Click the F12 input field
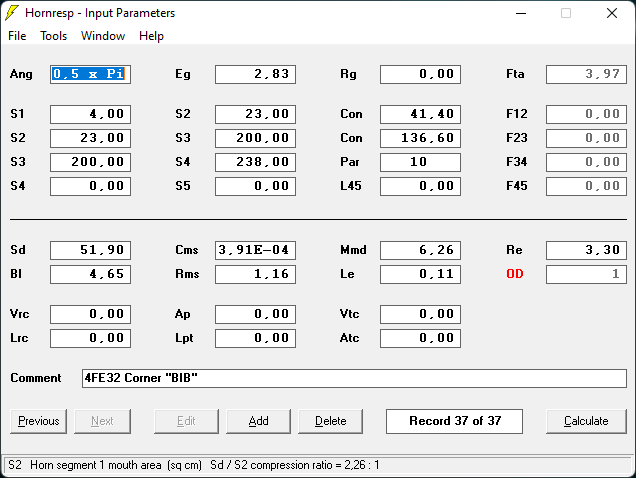 click(x=586, y=114)
